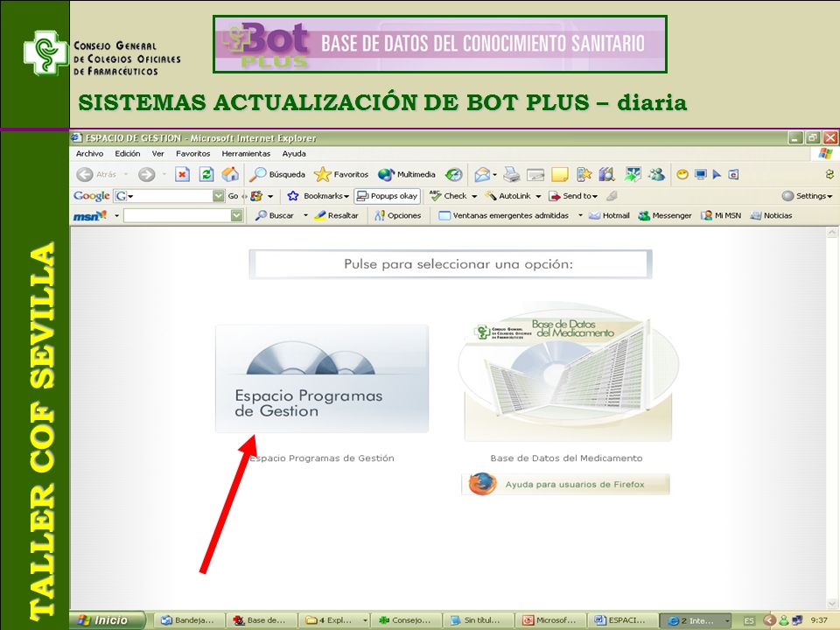This screenshot has height=630, width=840.
Task: Open the Espacio Programas de Gestion tile
Action: [322, 378]
